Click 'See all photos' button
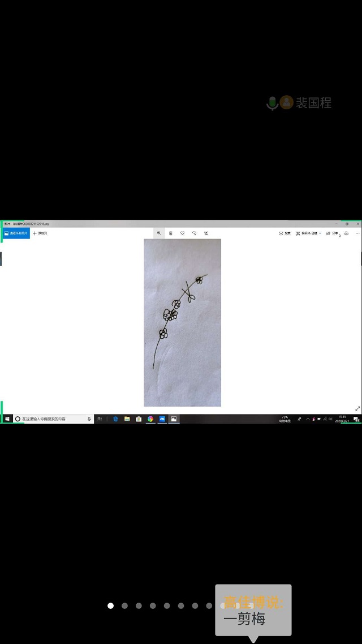The image size is (362, 644). coord(16,233)
